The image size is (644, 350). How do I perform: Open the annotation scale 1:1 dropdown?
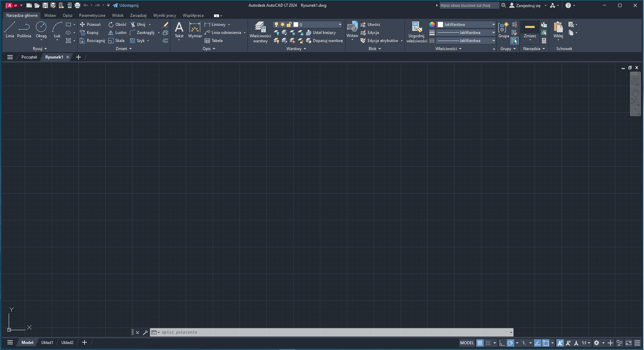[x=586, y=343]
